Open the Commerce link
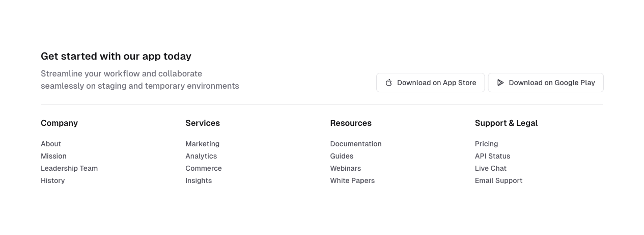The width and height of the screenshot is (644, 235). coord(204,168)
